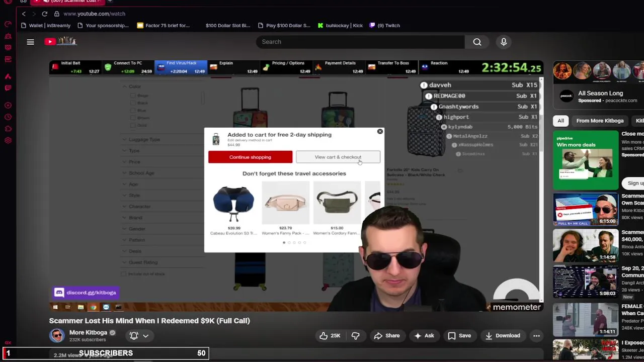The height and width of the screenshot is (362, 644).
Task: Select From More Kitboga chip
Action: tap(600, 121)
